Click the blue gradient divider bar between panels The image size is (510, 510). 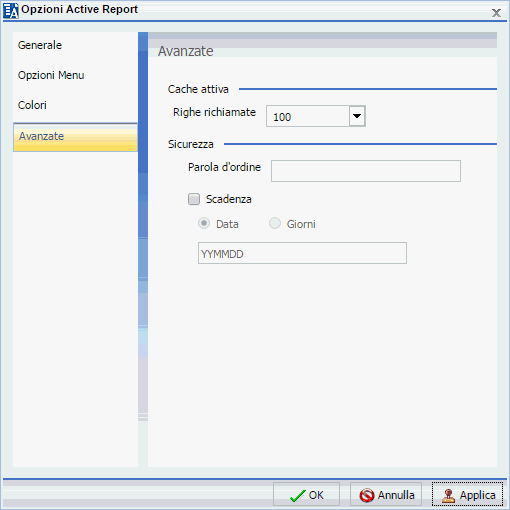click(143, 227)
